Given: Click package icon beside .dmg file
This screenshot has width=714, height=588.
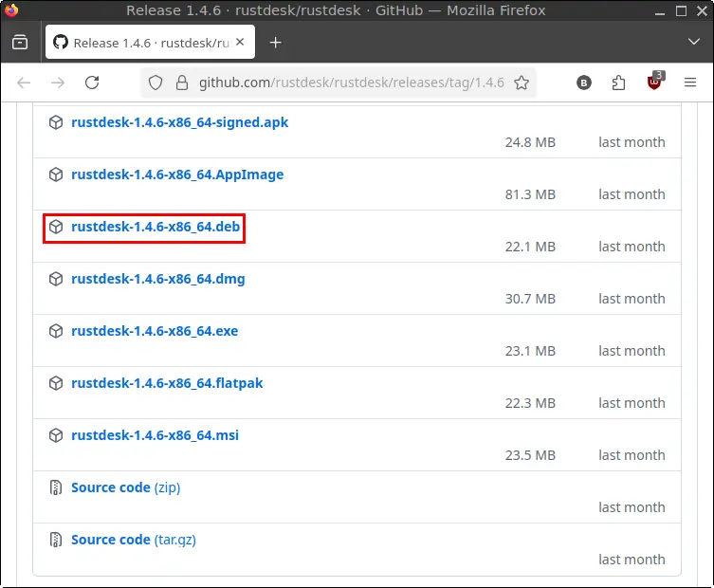Looking at the screenshot, I should click(x=56, y=279).
